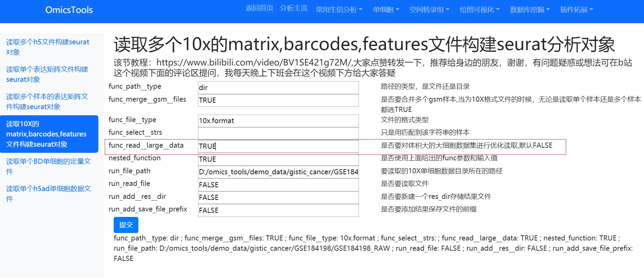Expand the 数据库挖掘 dropdown menu
Image resolution: width=644 pixels, height=279 pixels.
point(530,10)
